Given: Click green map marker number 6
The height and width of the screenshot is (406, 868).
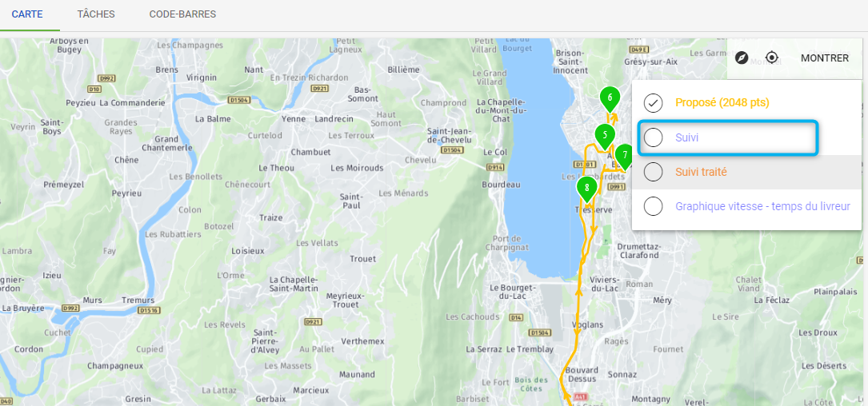Looking at the screenshot, I should point(610,99).
